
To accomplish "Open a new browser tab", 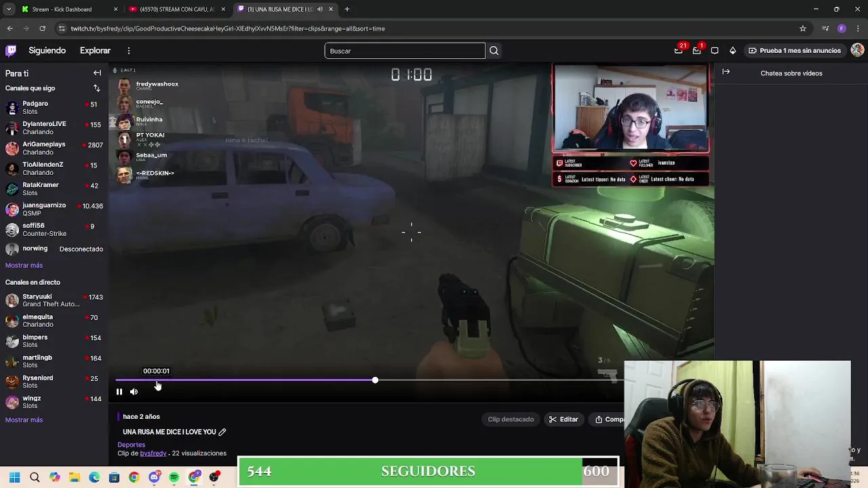I will point(347,9).
